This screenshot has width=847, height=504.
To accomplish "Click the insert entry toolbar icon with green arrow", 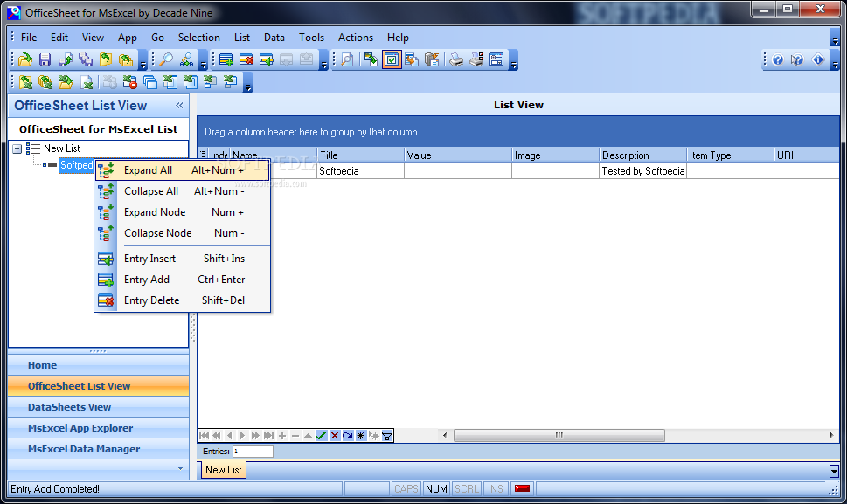I will click(x=267, y=59).
